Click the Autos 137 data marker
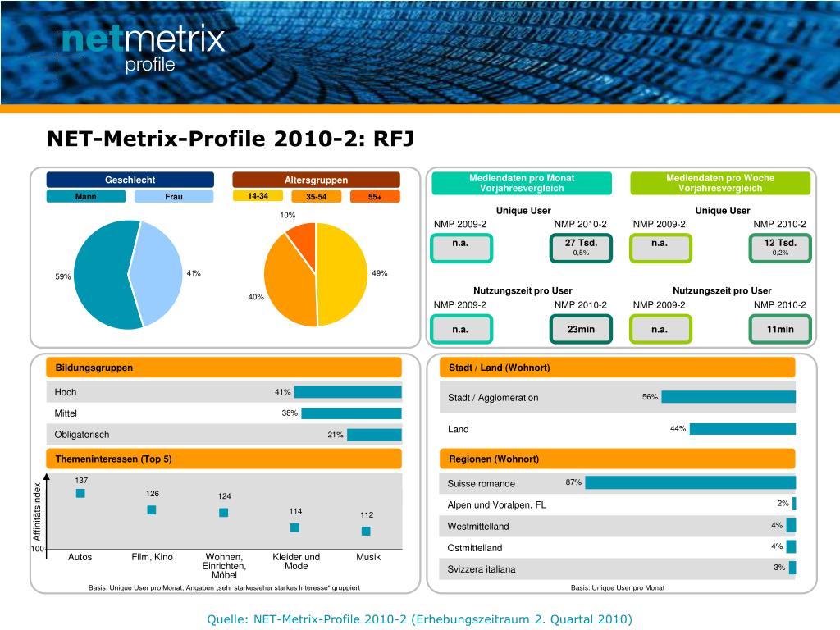Screen dimensions: 840x630 [x=80, y=493]
